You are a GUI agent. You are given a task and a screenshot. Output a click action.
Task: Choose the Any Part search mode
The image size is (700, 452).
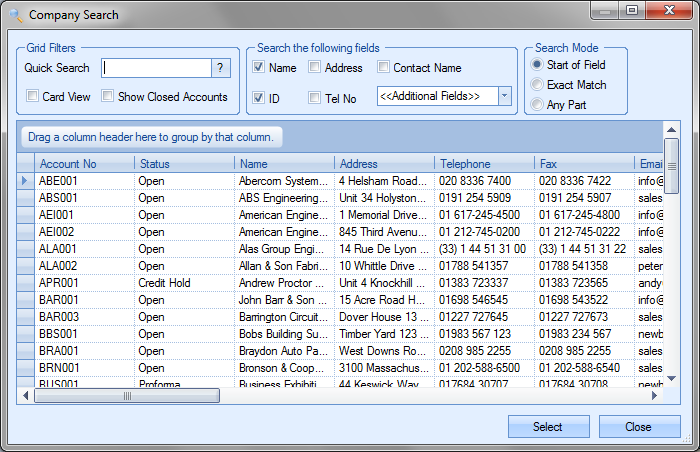[537, 104]
